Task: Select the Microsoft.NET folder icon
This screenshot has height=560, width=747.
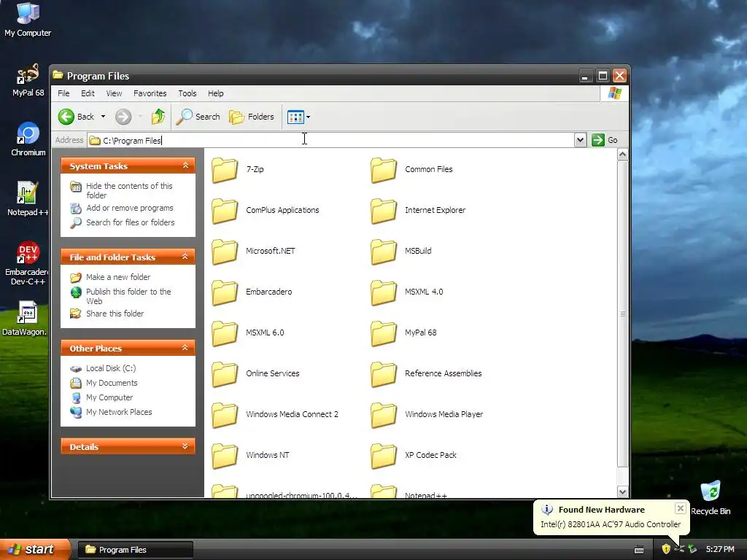Action: click(225, 252)
